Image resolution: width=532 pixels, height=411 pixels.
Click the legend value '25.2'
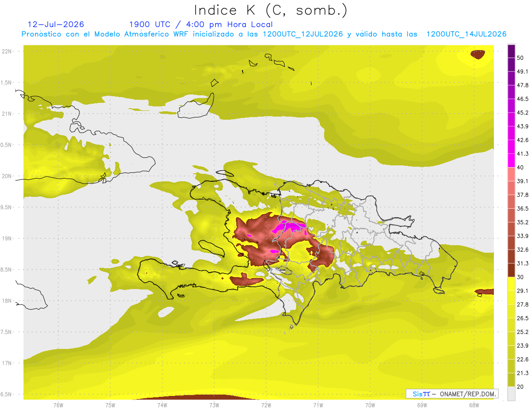[x=523, y=332]
